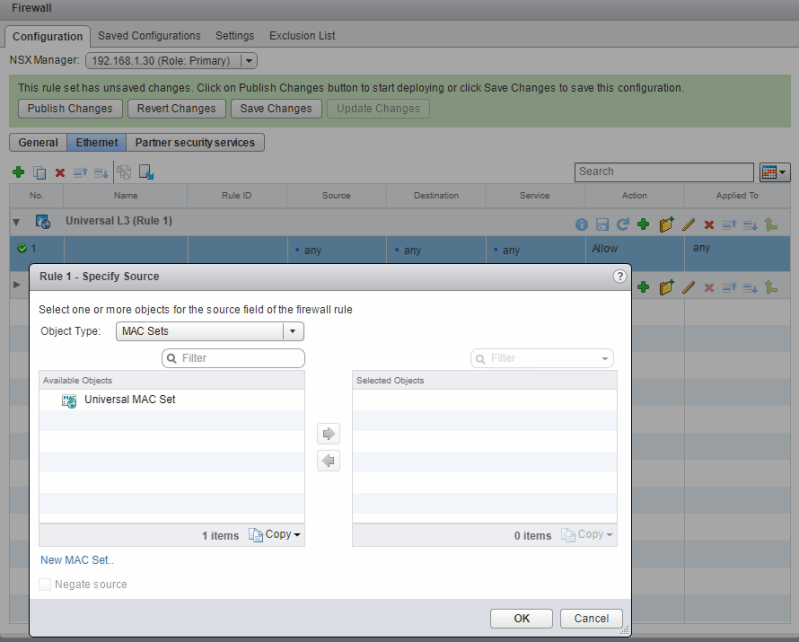This screenshot has height=642, width=799.
Task: Select Universal MAC Set in Available Objects
Action: (x=129, y=400)
